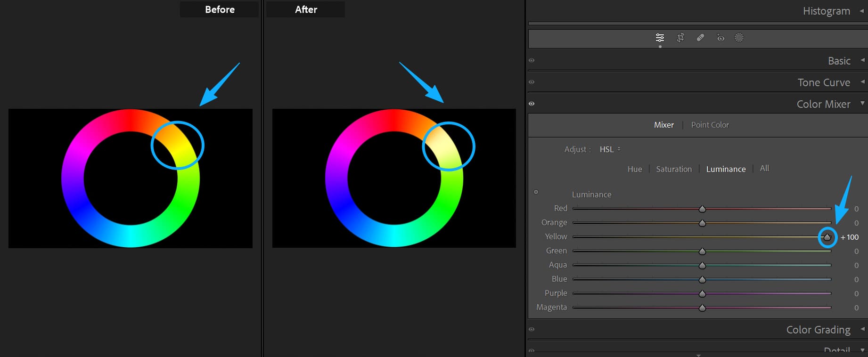Activate the Red Eye correction tool

(721, 38)
